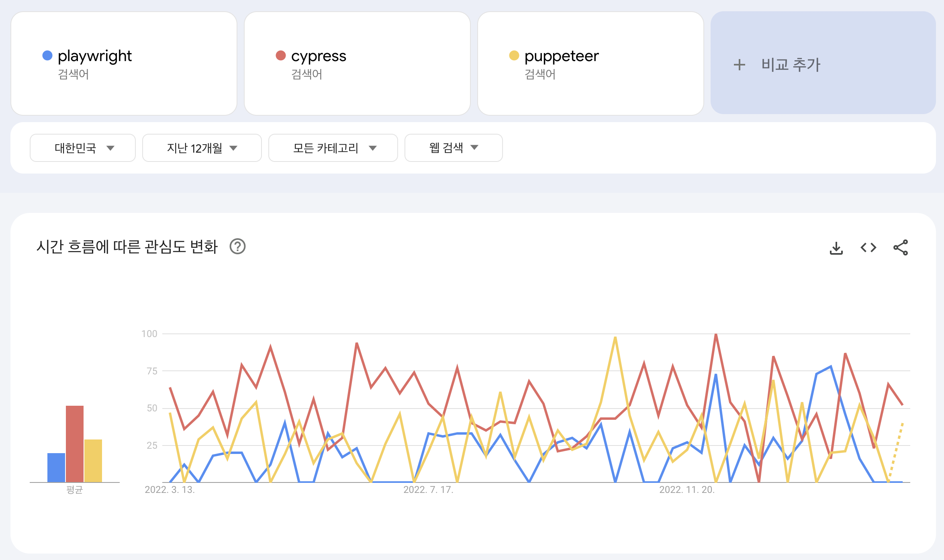
Task: Click the red cypress color dot
Action: click(281, 55)
